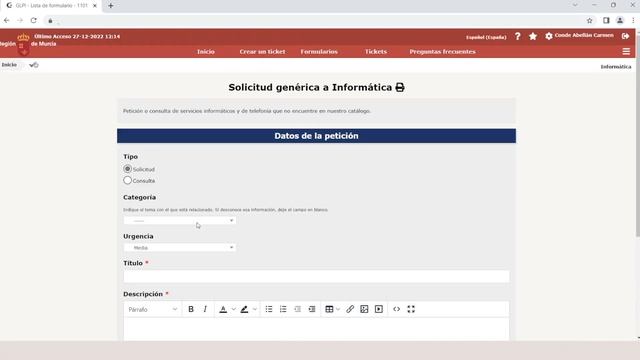Open the Conde Abellán Carmen profile link
Viewport: 640px width, 360px height.
tap(584, 36)
